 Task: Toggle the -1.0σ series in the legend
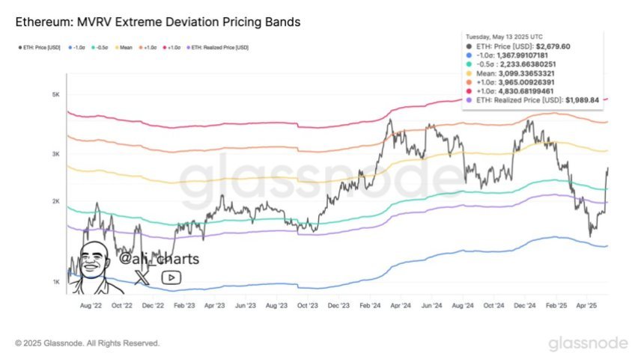pyautogui.click(x=77, y=48)
